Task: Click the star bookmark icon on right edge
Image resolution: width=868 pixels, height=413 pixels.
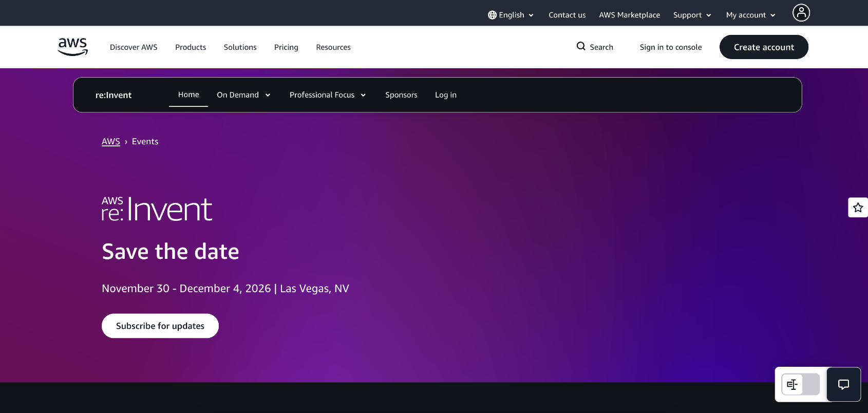Action: point(858,208)
